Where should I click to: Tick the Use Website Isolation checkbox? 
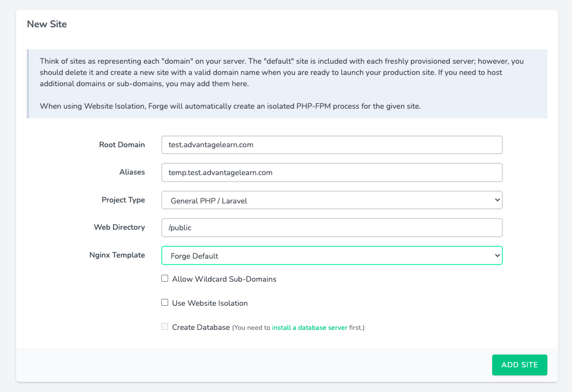(x=165, y=303)
